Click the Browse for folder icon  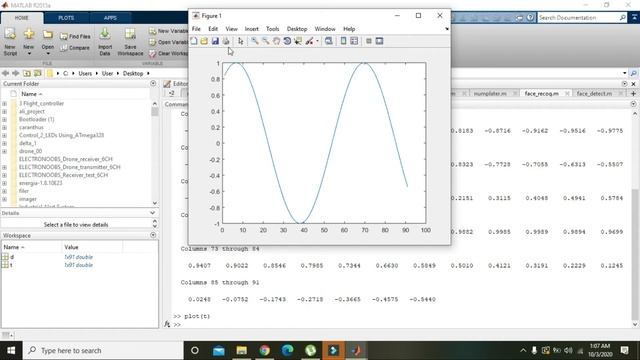coord(38,73)
